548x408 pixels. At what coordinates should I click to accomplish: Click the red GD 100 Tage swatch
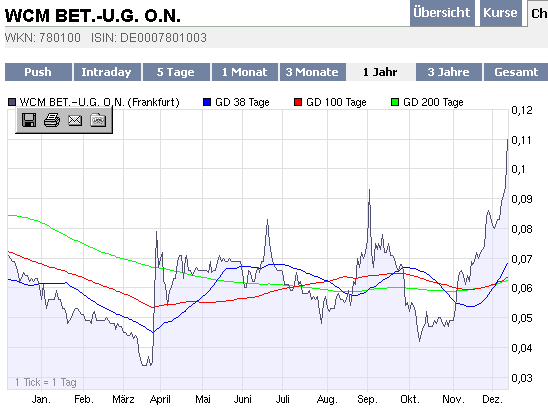(298, 102)
